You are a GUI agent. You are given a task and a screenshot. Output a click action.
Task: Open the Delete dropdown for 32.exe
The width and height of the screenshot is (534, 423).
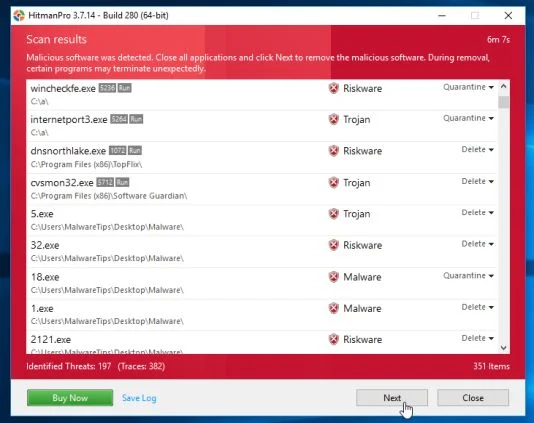click(477, 244)
